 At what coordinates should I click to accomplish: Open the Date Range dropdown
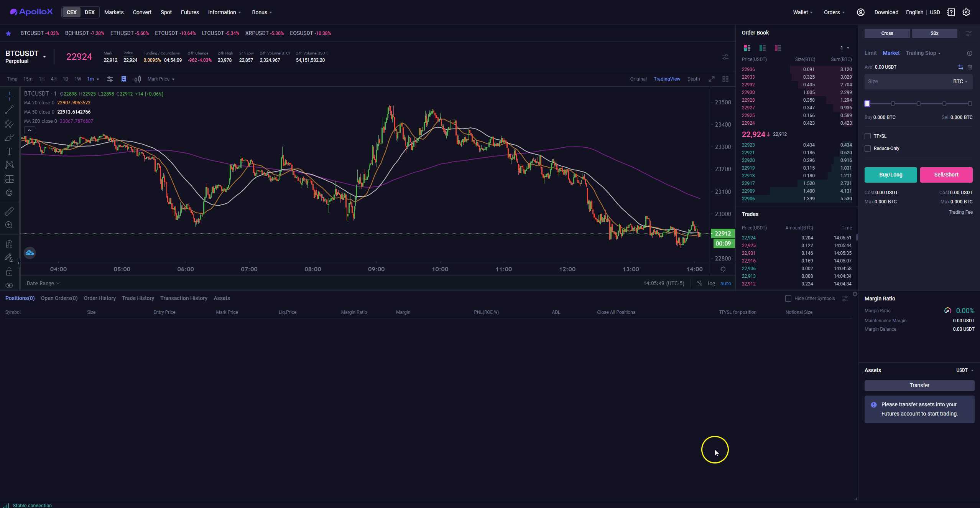click(x=43, y=283)
